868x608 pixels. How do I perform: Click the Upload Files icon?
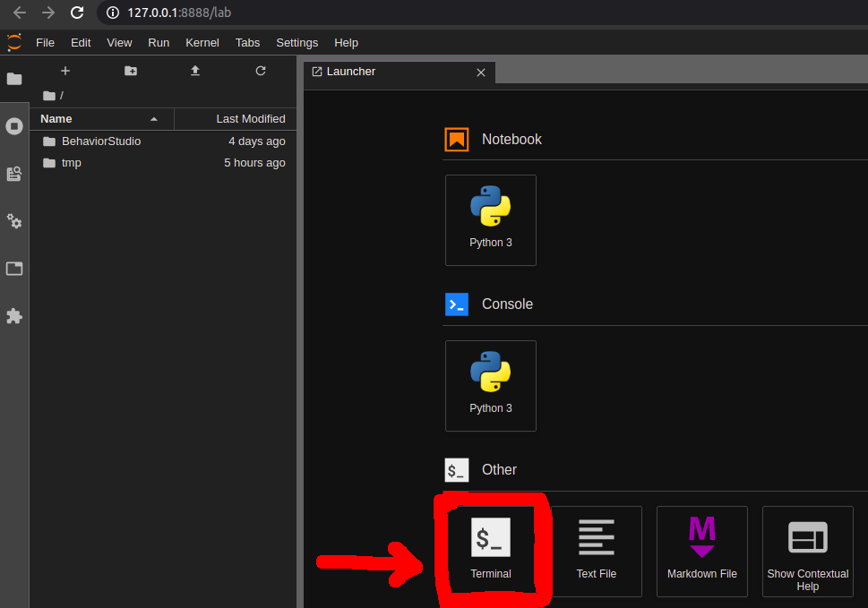click(x=195, y=71)
